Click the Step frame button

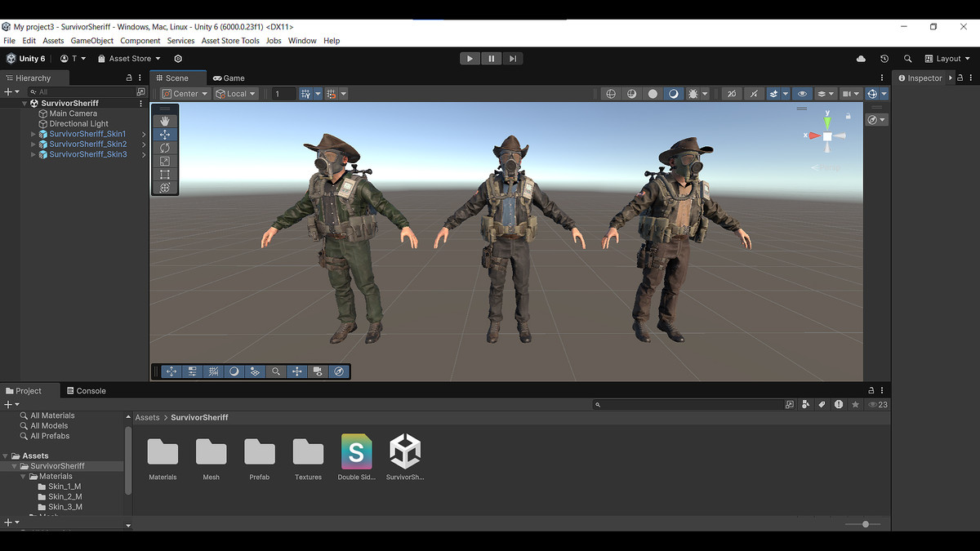(512, 59)
